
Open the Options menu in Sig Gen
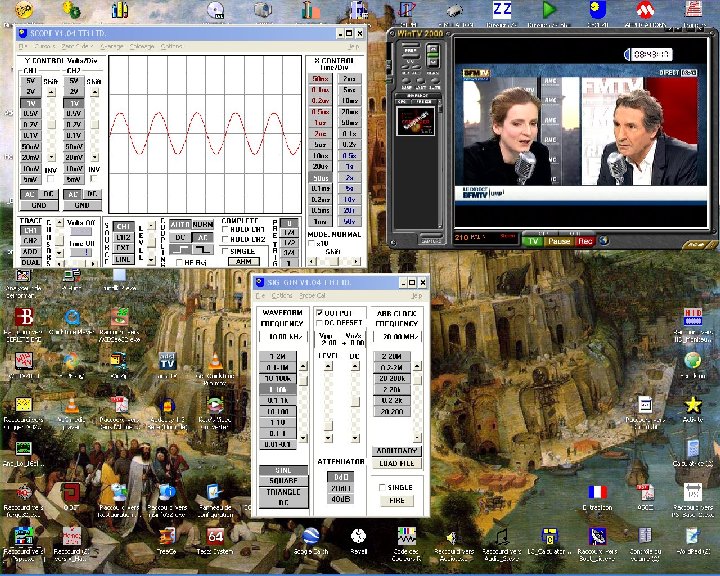click(x=282, y=295)
